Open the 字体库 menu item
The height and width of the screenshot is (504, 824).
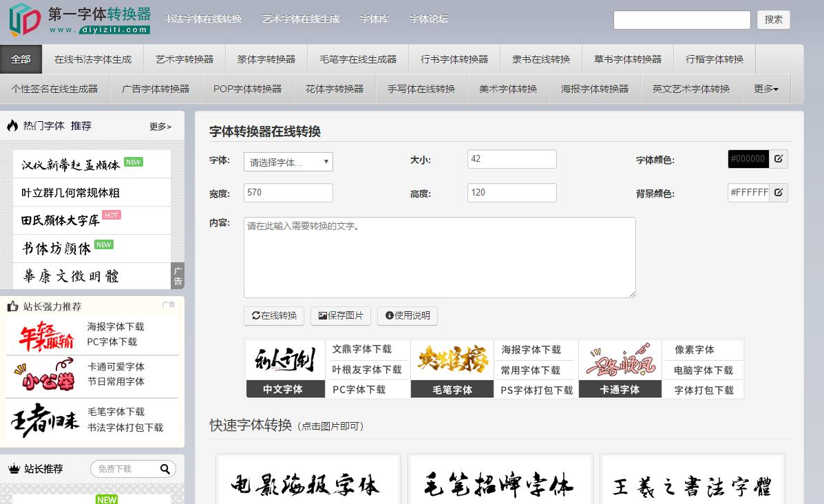(375, 20)
